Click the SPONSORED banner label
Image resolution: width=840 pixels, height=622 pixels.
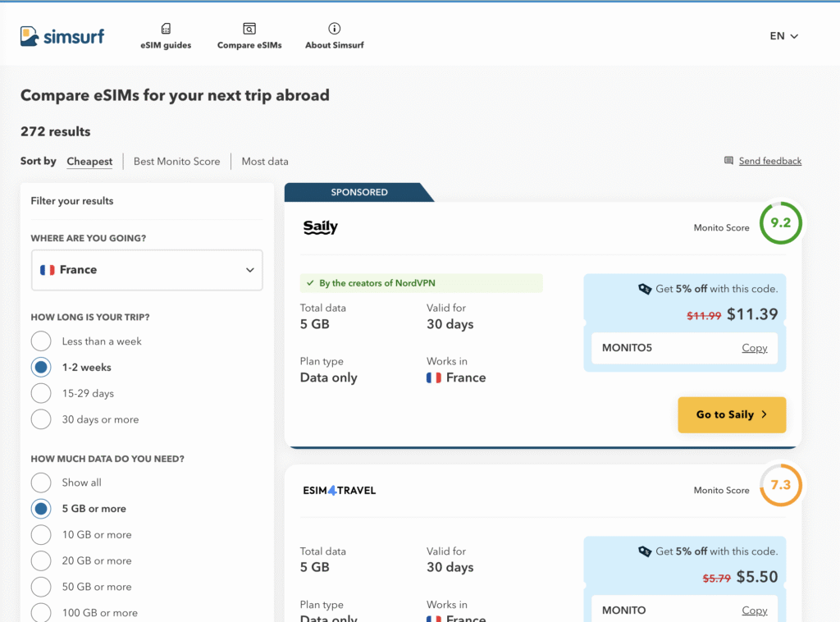359,192
